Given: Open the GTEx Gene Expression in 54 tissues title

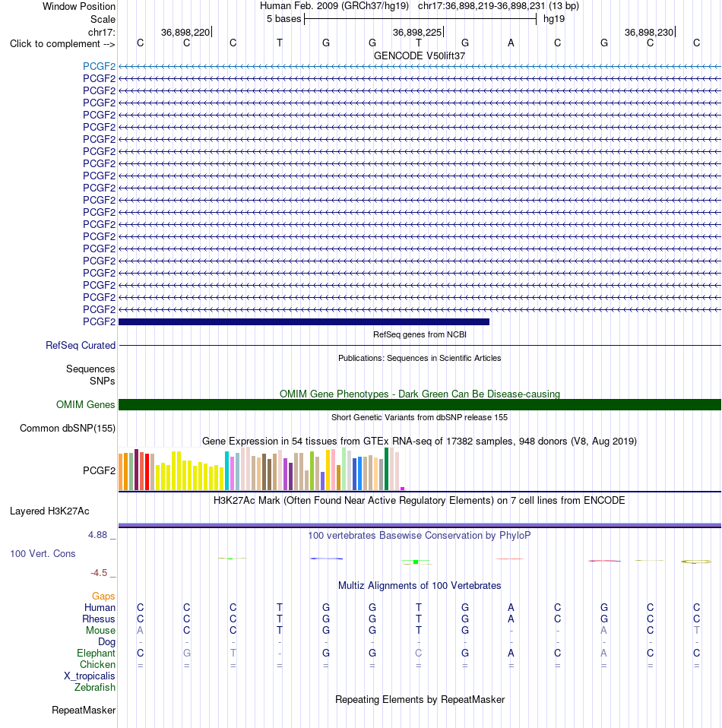Looking at the screenshot, I should point(420,441).
